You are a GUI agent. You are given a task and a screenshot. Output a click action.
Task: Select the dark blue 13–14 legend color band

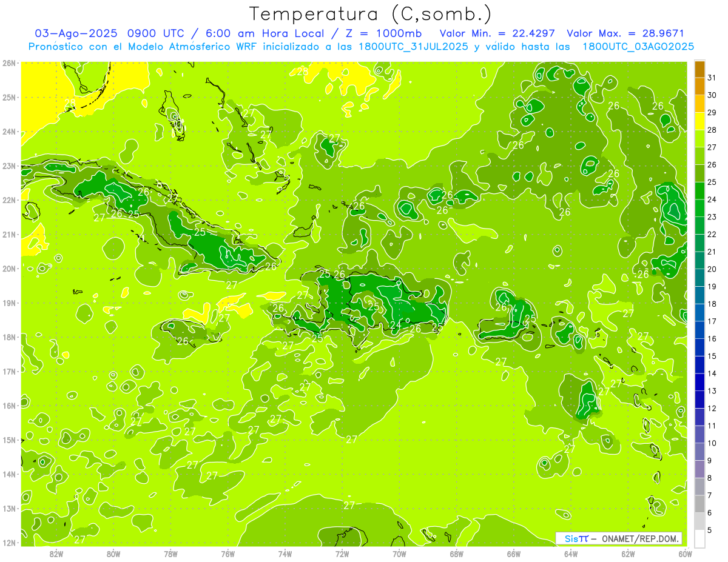pos(699,383)
